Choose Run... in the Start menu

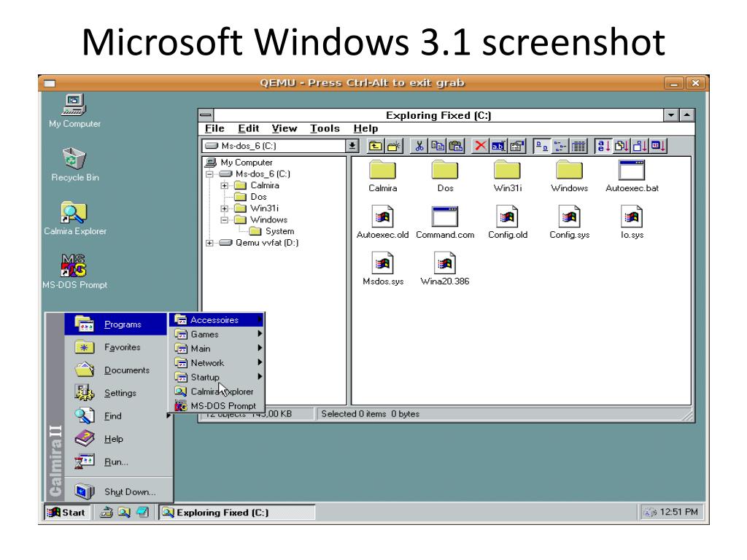[117, 462]
